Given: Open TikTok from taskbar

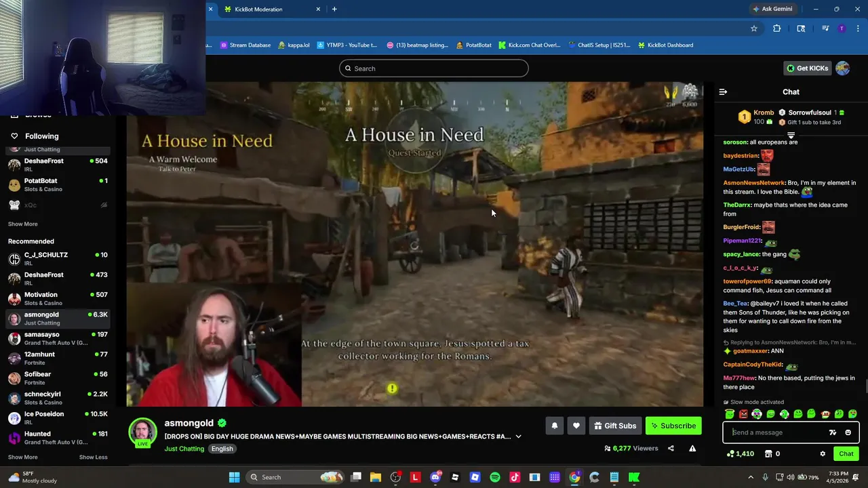Looking at the screenshot, I should point(515,477).
